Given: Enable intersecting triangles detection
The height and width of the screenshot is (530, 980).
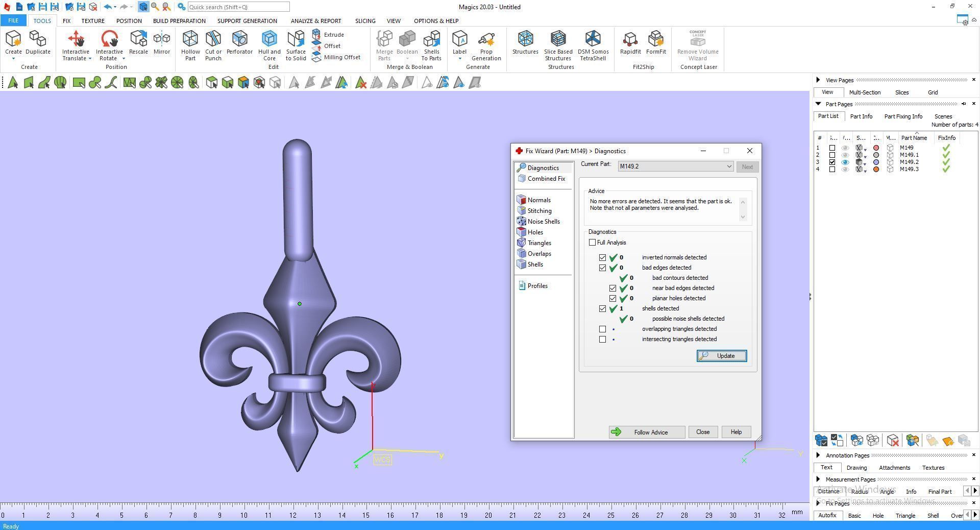Looking at the screenshot, I should [x=602, y=339].
